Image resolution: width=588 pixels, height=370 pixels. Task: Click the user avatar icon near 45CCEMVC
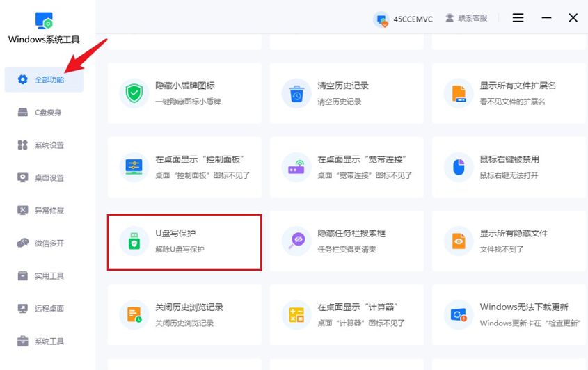(x=381, y=19)
